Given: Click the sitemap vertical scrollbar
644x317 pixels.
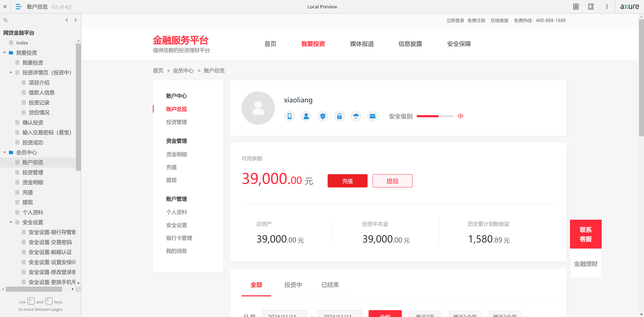Looking at the screenshot, I should [78, 107].
